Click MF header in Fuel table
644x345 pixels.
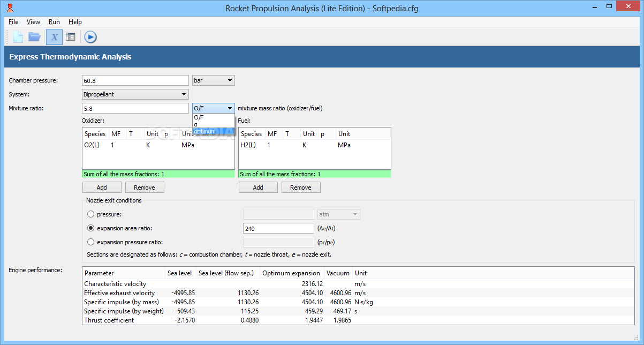[x=274, y=134]
